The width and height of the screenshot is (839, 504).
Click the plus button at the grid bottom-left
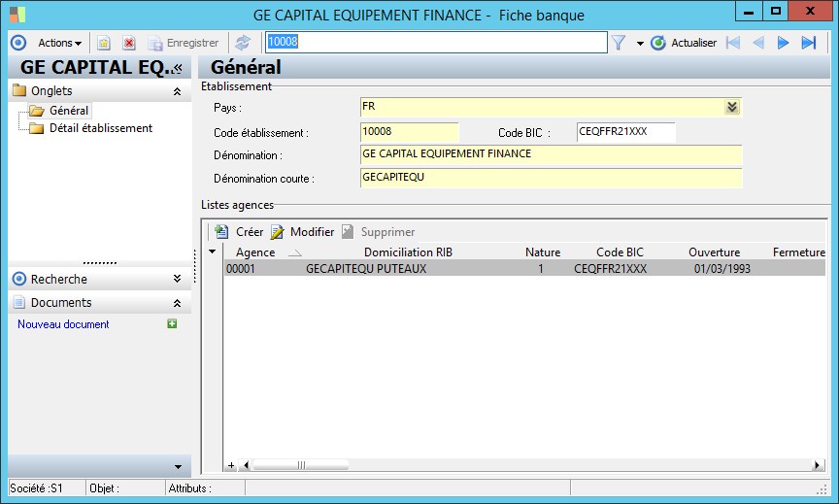tap(231, 465)
